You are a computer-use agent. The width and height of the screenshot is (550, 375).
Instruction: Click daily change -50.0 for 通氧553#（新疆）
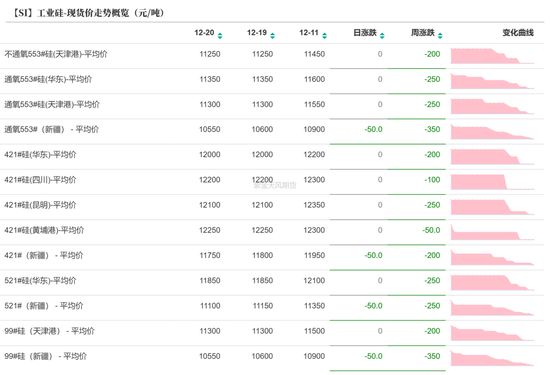click(373, 129)
